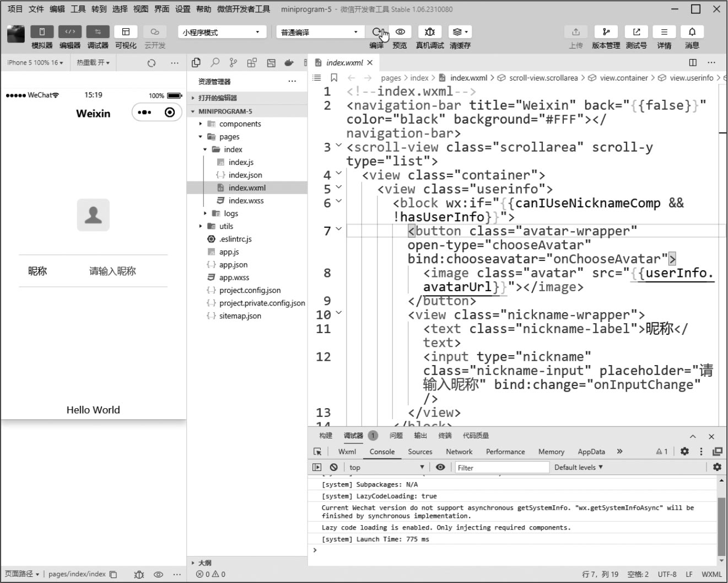728x583 pixels.
Task: Switch to the Network devtools tab
Action: pyautogui.click(x=459, y=452)
